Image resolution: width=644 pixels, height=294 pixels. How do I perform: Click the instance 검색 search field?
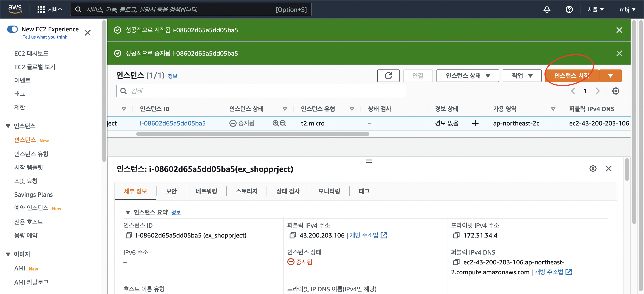[x=261, y=91]
